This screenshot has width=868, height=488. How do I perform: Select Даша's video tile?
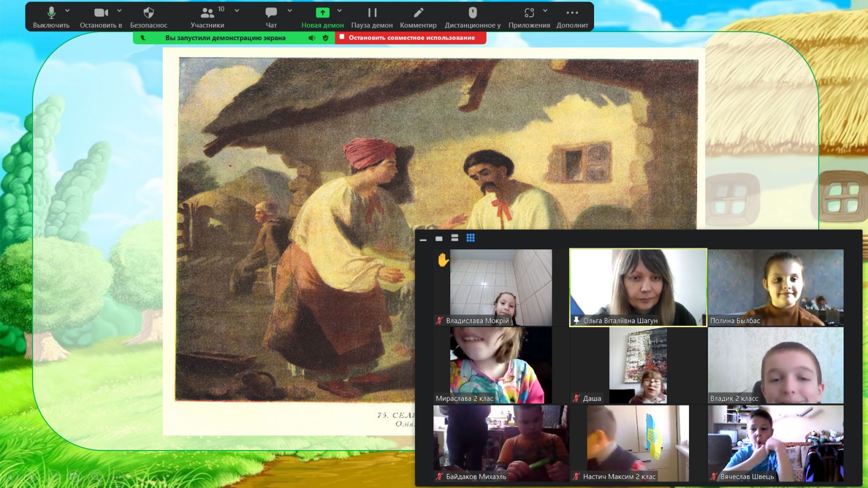coord(638,365)
